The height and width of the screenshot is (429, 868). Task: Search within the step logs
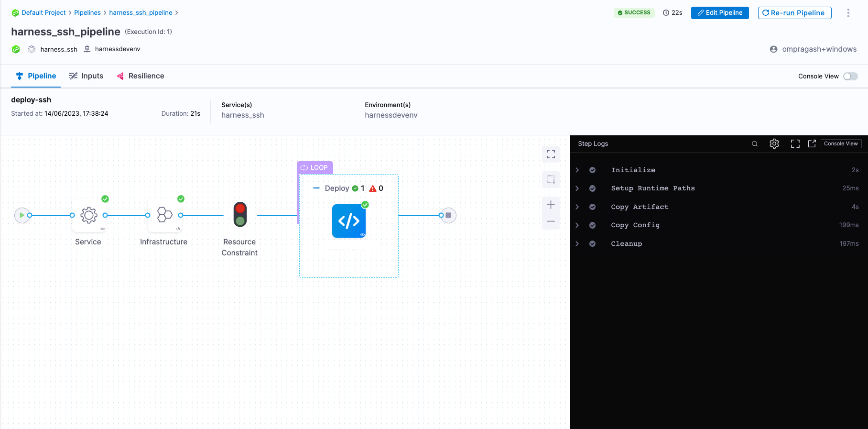tap(755, 143)
